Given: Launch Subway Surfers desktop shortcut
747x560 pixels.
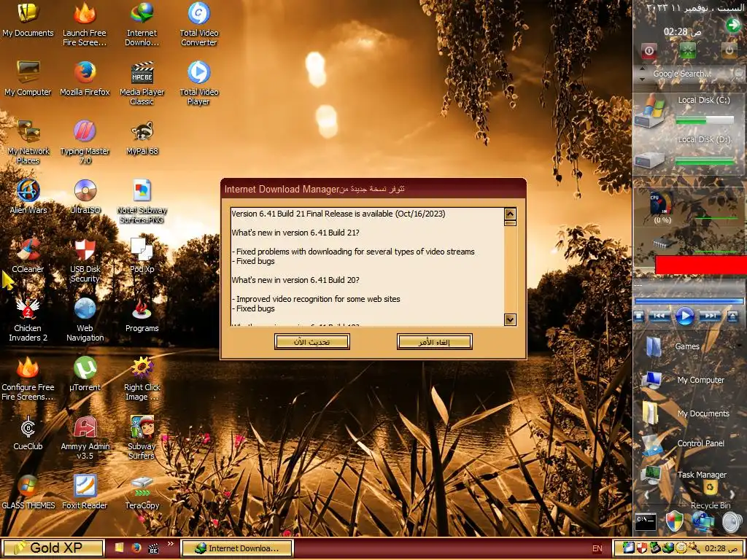Looking at the screenshot, I should click(142, 438).
